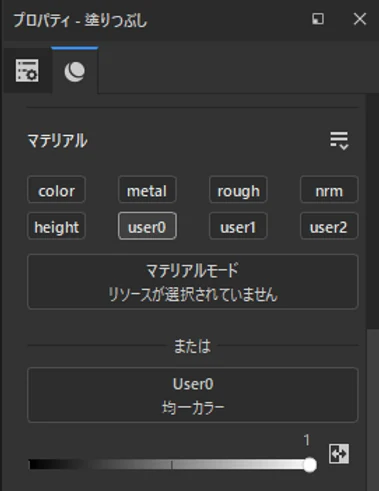Image resolution: width=379 pixels, height=491 pixels.
Task: Toggle the user2 channel
Action: pyautogui.click(x=329, y=227)
